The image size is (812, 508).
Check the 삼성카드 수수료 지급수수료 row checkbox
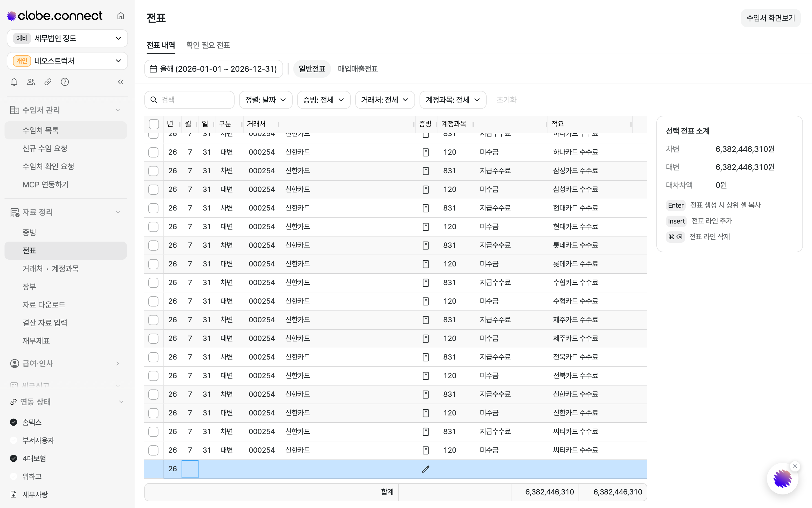pos(153,171)
